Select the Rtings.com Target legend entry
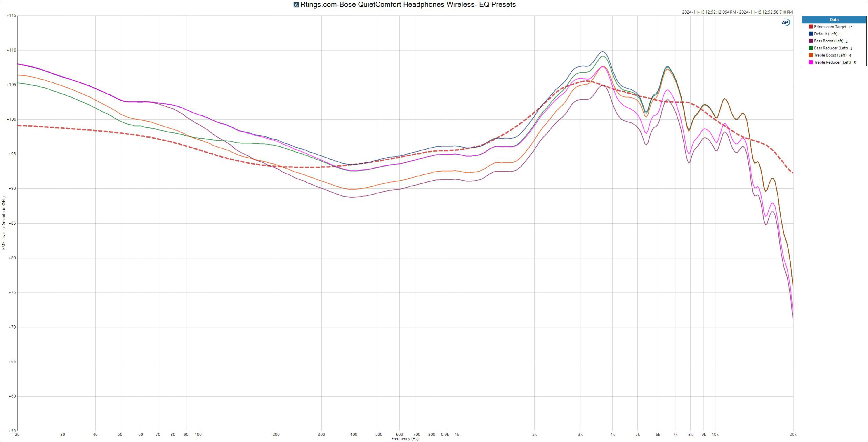Screen dimensions: 868x442 coord(830,27)
